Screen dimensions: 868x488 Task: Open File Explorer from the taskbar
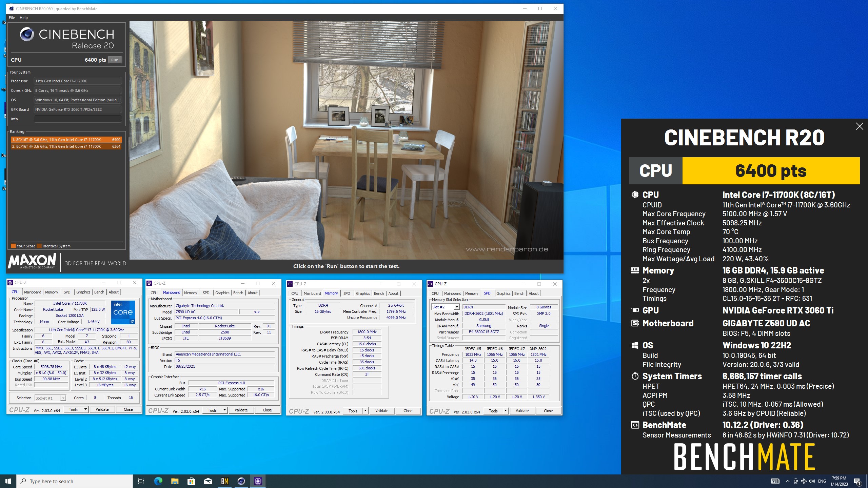pyautogui.click(x=175, y=481)
